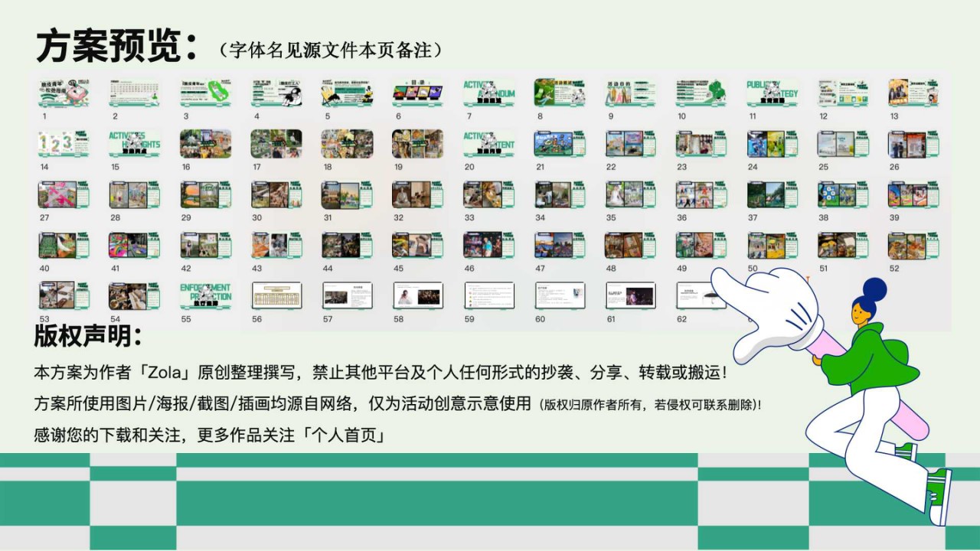Viewport: 980px width, 551px height.
Task: Click slide thumbnail number 33
Action: (x=488, y=194)
